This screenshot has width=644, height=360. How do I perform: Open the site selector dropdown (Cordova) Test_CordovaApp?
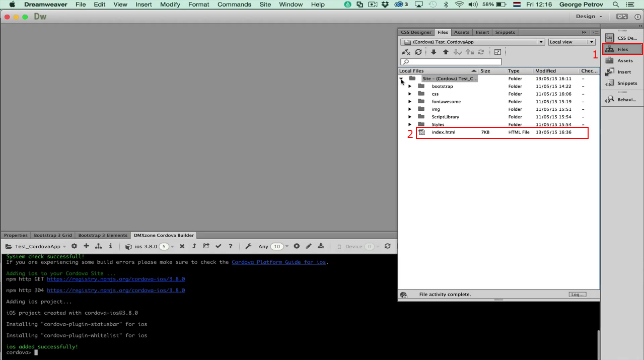(473, 42)
